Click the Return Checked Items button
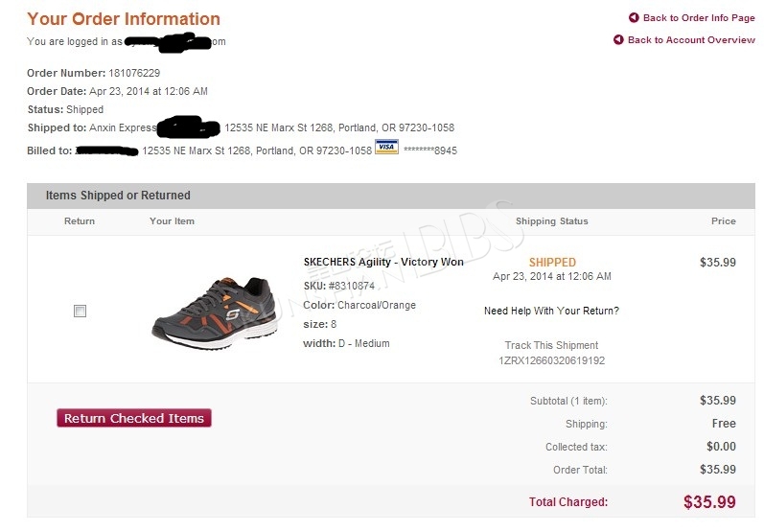 point(134,418)
